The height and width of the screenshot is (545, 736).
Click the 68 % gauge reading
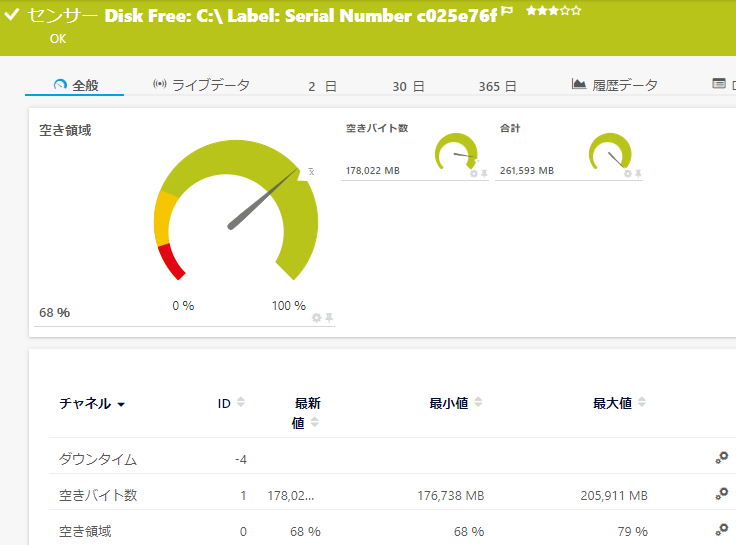[54, 313]
